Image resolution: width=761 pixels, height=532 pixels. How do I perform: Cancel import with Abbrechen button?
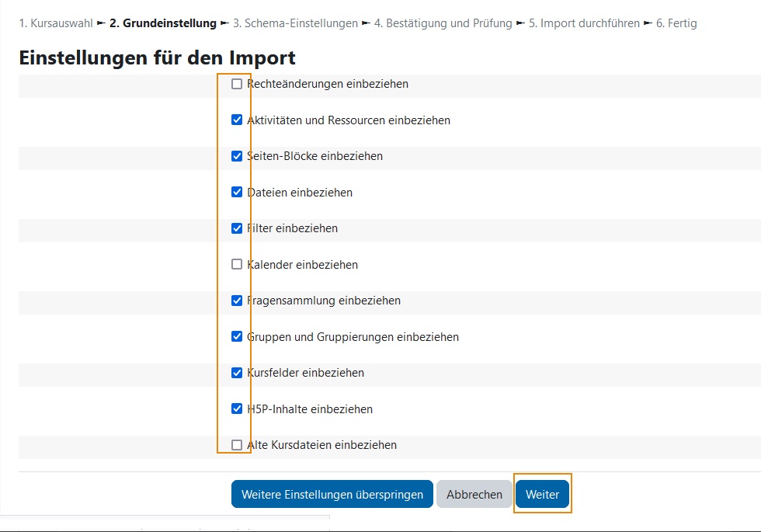[474, 494]
